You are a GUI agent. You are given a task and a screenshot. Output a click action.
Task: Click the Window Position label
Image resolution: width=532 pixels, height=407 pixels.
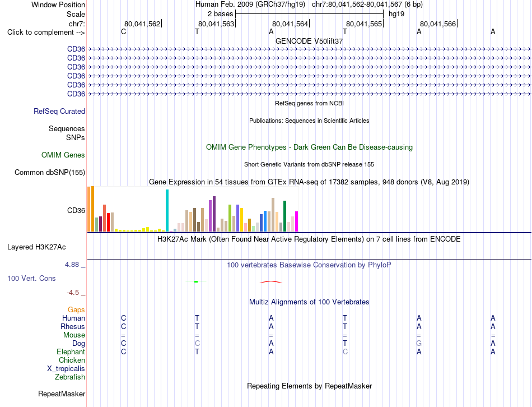[58, 4]
